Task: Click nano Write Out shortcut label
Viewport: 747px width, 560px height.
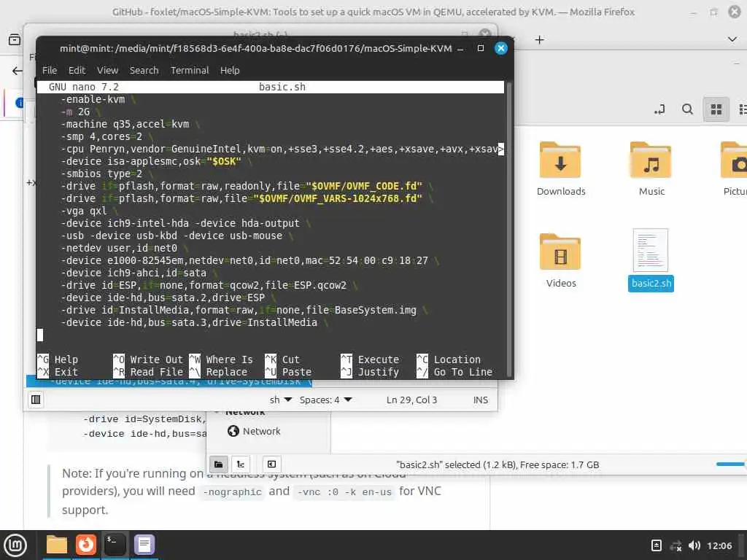Action: tap(156, 359)
